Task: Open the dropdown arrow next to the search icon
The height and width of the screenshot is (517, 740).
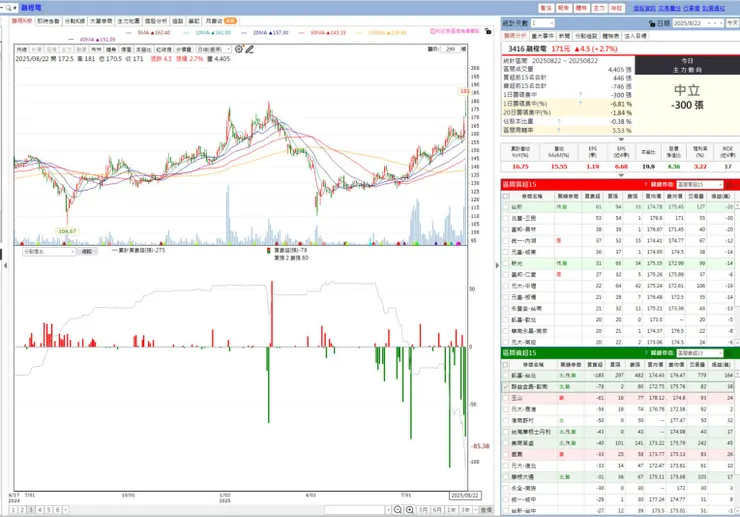Action: pyautogui.click(x=15, y=8)
